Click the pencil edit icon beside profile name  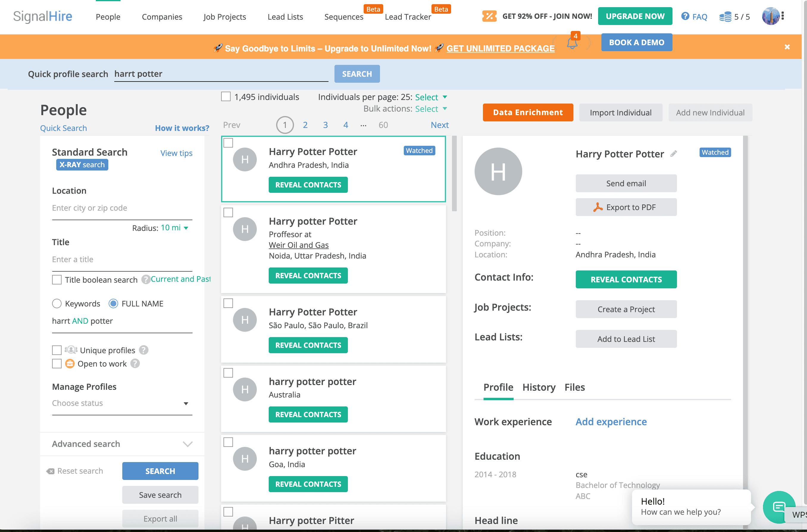coord(674,154)
